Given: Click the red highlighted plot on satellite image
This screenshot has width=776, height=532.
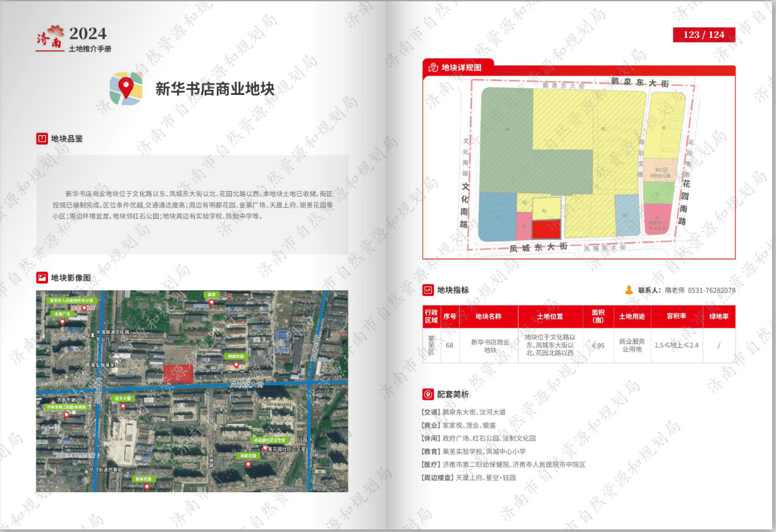Looking at the screenshot, I should [x=178, y=374].
